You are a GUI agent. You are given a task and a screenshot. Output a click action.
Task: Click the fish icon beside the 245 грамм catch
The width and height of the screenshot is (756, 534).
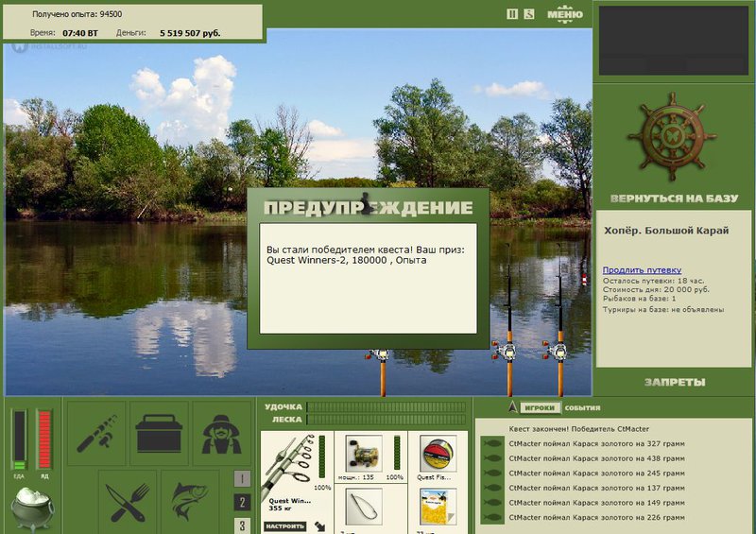[492, 473]
